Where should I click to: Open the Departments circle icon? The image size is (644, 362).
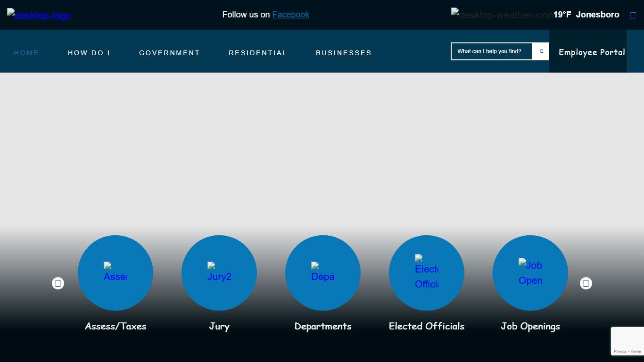pyautogui.click(x=323, y=273)
